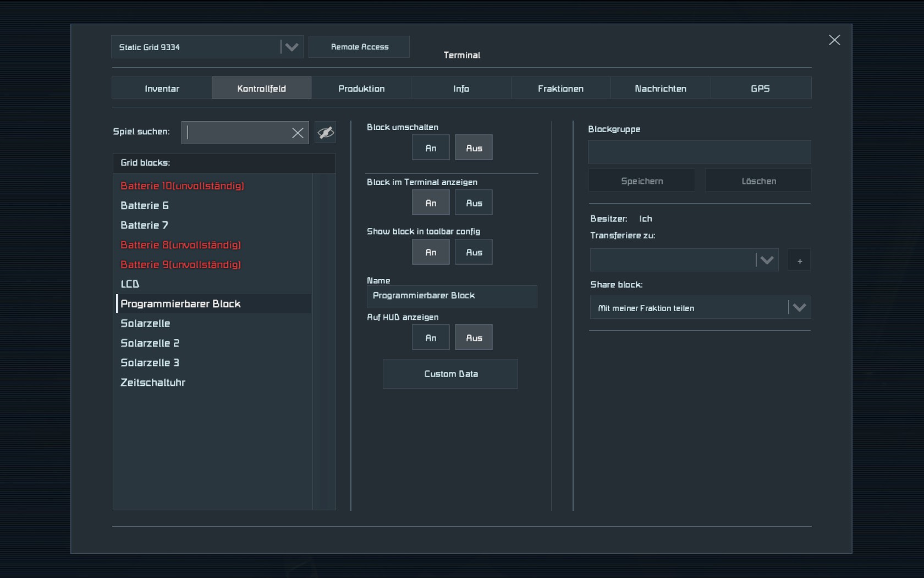Image resolution: width=924 pixels, height=578 pixels.
Task: Enable Auf HUD anzeigen with An
Action: [431, 338]
